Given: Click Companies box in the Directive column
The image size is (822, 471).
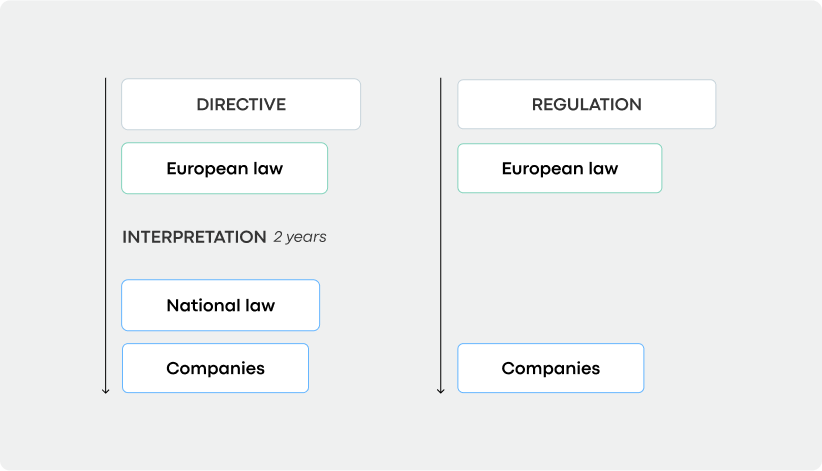Looking at the screenshot, I should coord(215,368).
